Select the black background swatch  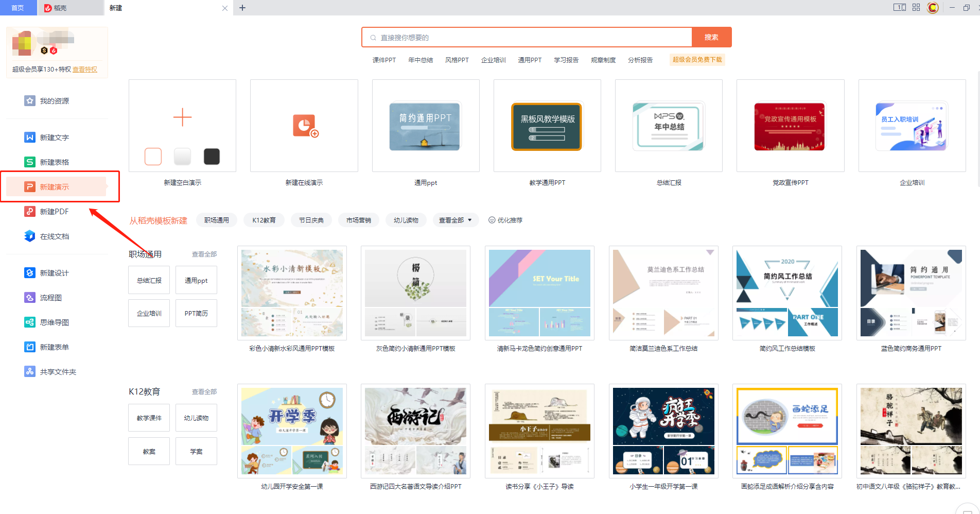[x=212, y=157]
